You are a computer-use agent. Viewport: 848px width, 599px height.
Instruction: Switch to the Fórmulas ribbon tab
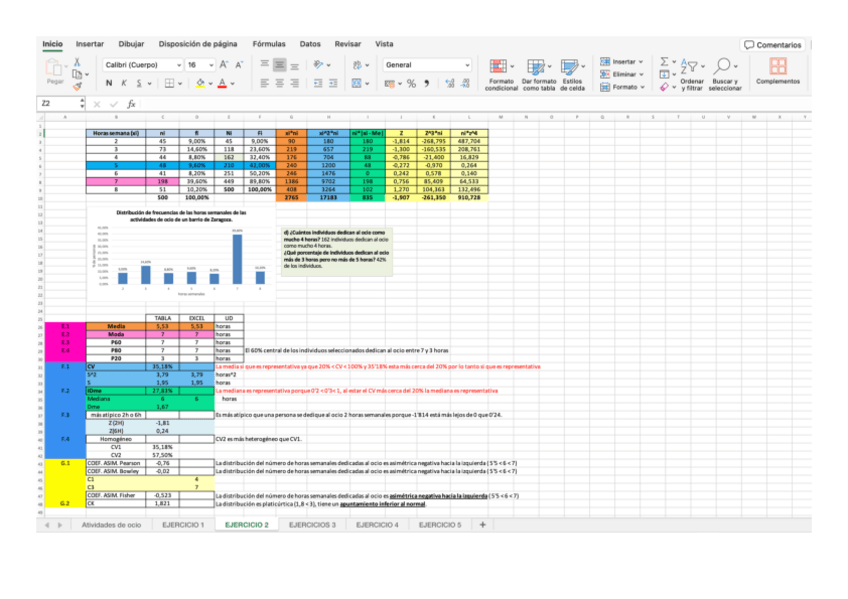click(x=268, y=44)
